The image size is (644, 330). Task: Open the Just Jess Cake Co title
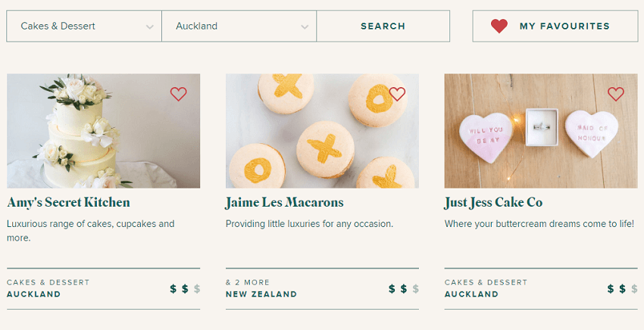coord(493,203)
